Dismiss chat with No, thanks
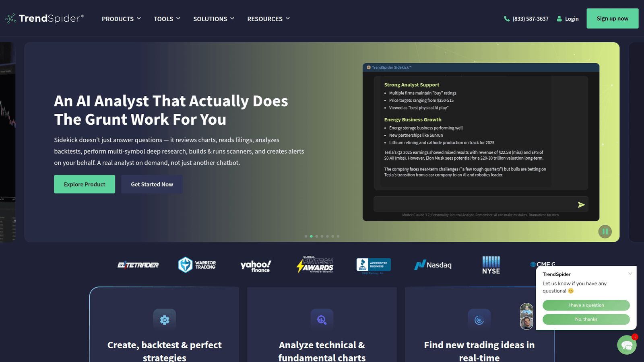The width and height of the screenshot is (644, 362). (586, 319)
